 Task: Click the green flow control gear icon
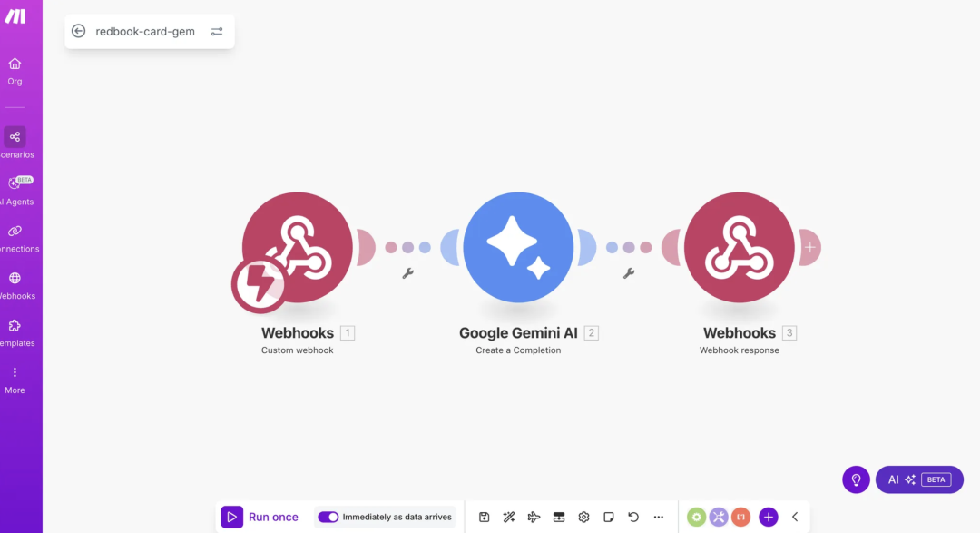click(696, 517)
